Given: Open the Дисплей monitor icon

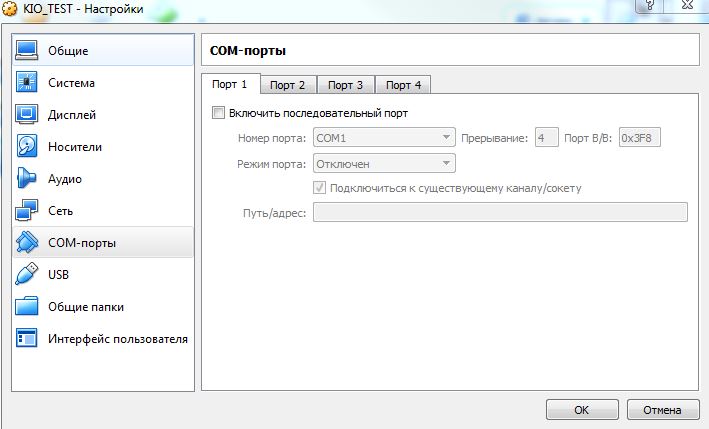Looking at the screenshot, I should coord(27,115).
